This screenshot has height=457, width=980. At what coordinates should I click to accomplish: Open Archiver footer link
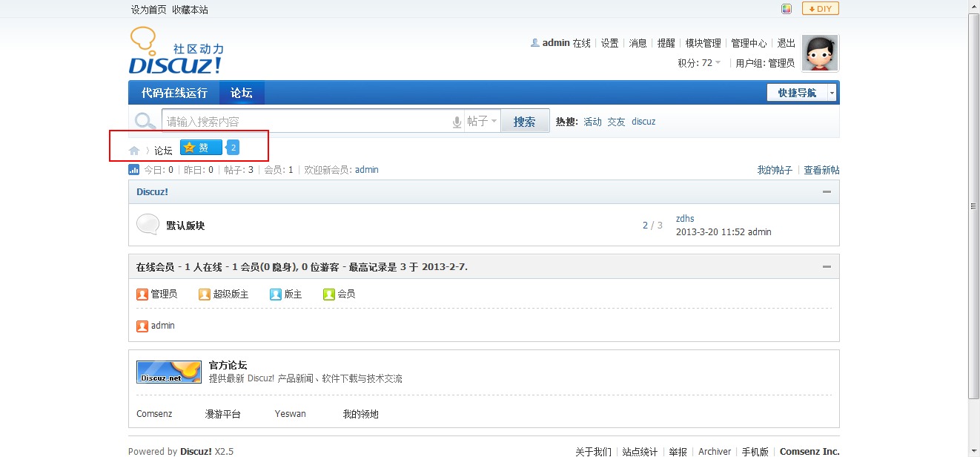tap(715, 451)
